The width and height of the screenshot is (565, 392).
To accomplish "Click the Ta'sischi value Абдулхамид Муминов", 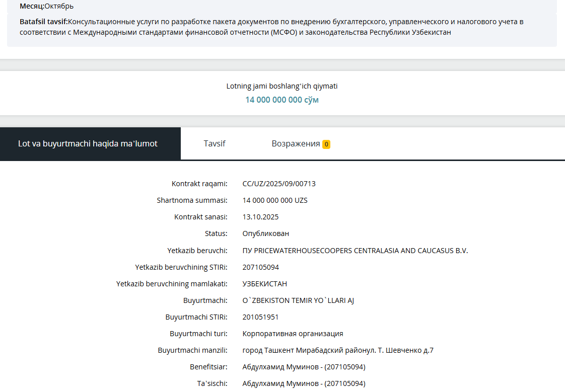I will point(304,383).
